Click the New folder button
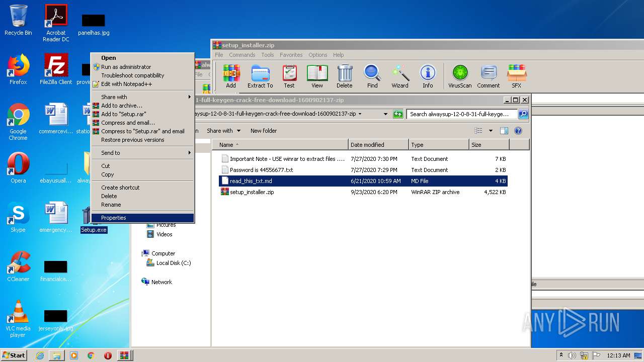Image resolution: width=644 pixels, height=362 pixels. (x=264, y=131)
